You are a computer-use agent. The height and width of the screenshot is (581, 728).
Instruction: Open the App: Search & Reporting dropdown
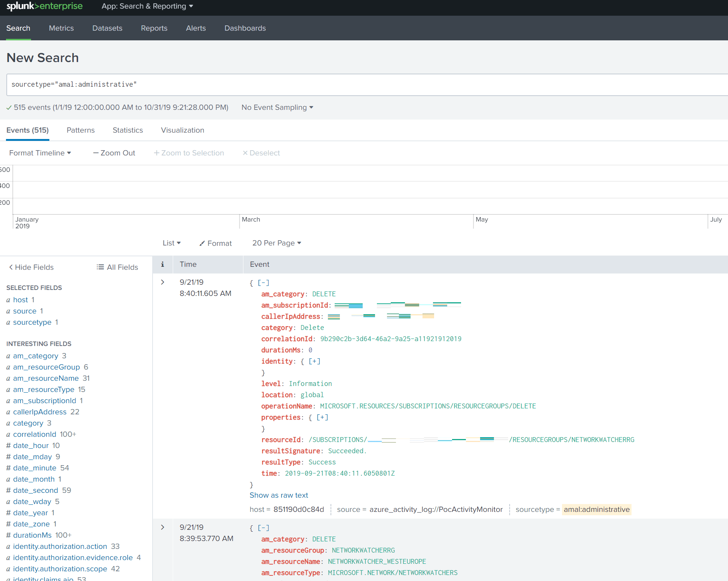coord(147,6)
